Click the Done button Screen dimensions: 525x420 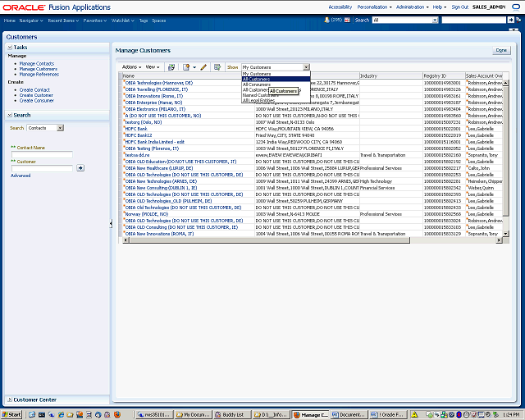501,50
